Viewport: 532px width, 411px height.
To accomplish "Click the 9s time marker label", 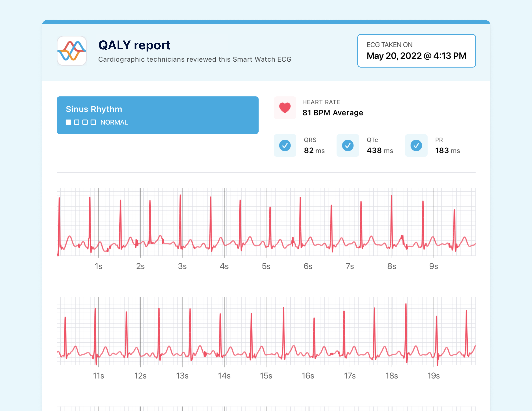I will point(434,266).
